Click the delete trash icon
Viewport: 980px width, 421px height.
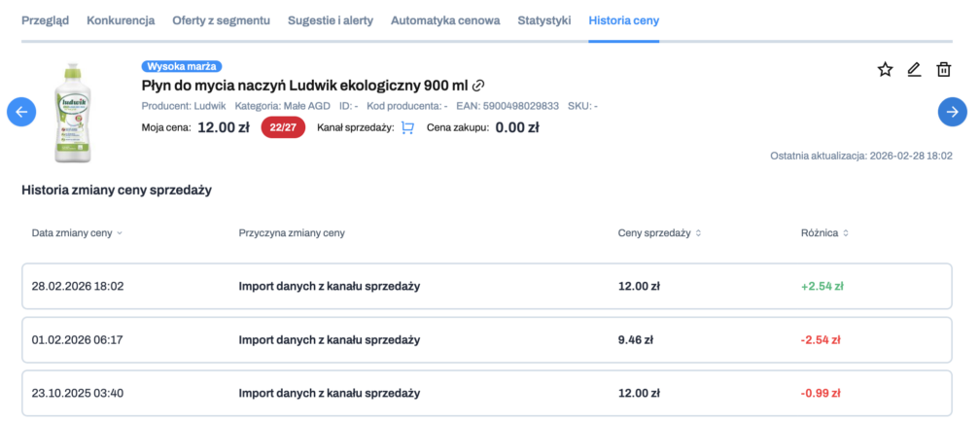coord(943,69)
